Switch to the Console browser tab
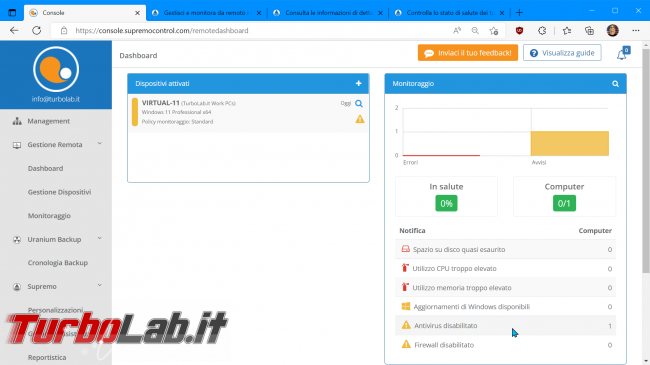This screenshot has height=365, width=650. [85, 13]
